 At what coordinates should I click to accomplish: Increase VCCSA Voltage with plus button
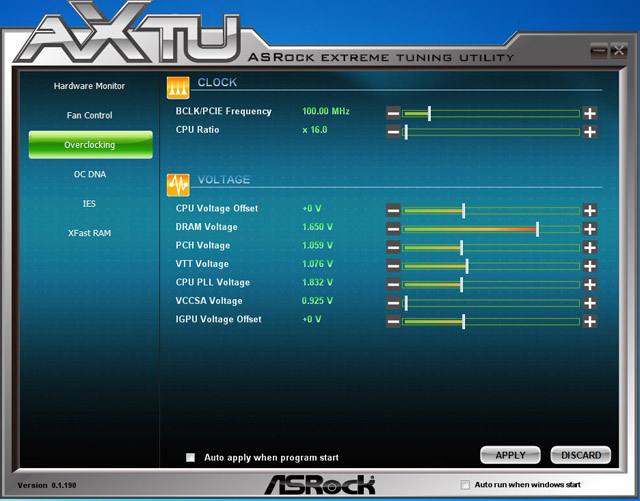coord(590,303)
